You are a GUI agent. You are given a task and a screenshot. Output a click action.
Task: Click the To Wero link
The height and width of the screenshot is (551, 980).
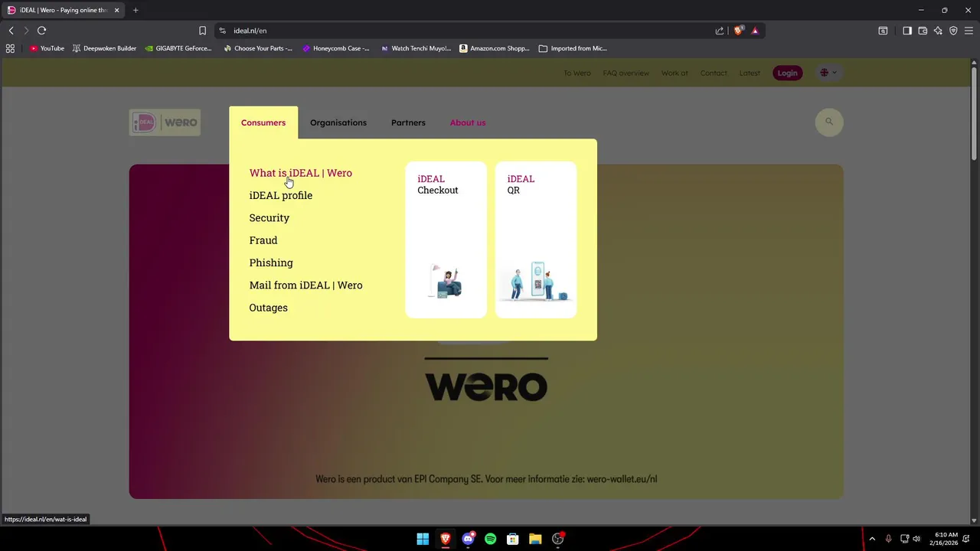point(577,73)
